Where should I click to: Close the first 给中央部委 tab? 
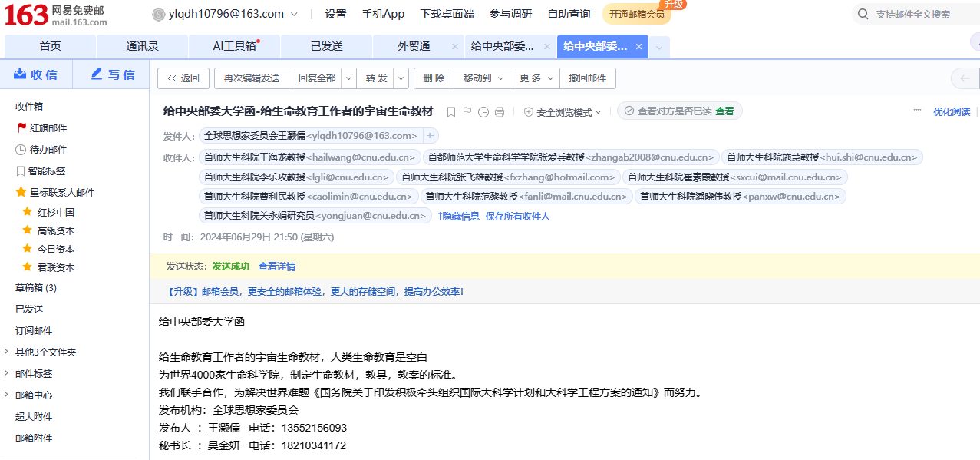point(547,46)
